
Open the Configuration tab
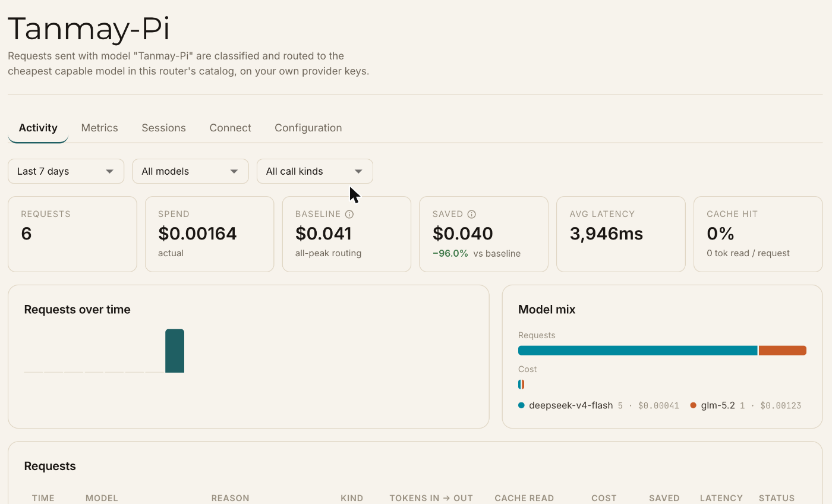coord(308,128)
